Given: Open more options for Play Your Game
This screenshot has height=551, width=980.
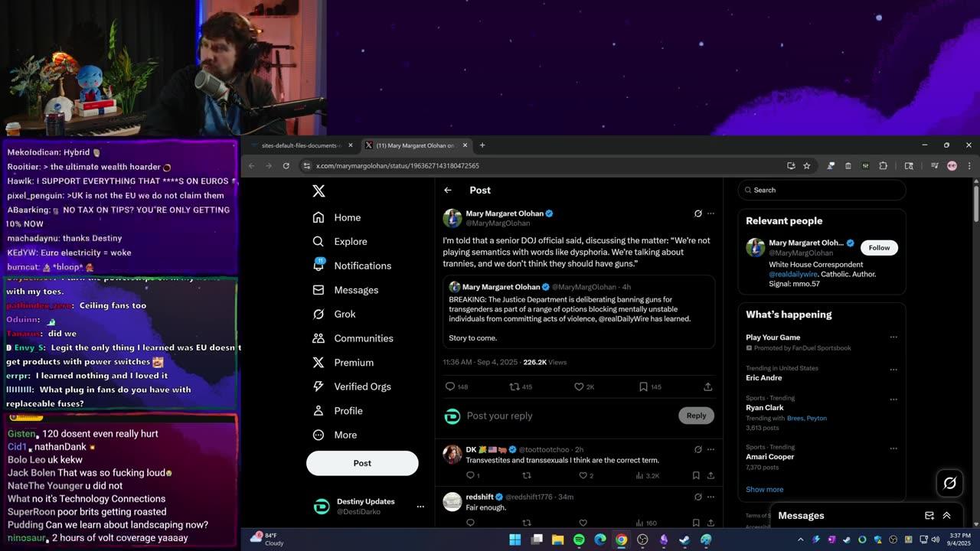Looking at the screenshot, I should point(893,337).
